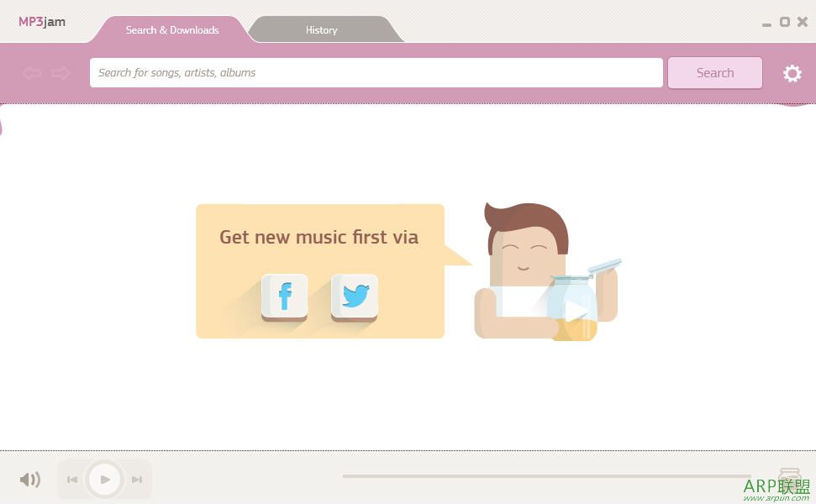The width and height of the screenshot is (816, 504).
Task: Select the Search & Downloads tab
Action: 172,29
